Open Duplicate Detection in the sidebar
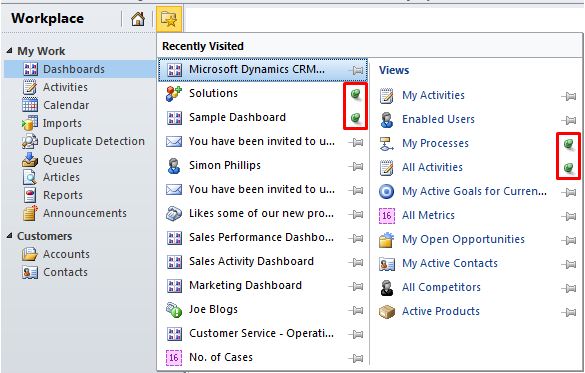Image resolution: width=585 pixels, height=373 pixels. (94, 141)
